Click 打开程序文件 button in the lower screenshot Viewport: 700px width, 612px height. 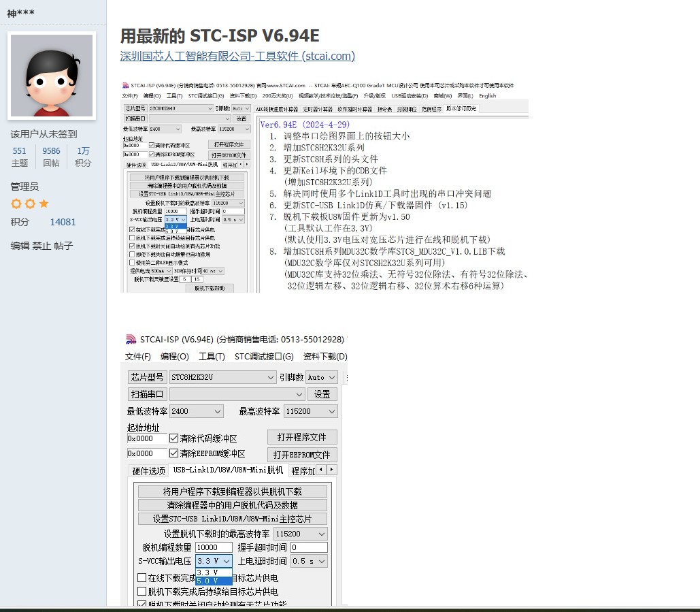302,437
